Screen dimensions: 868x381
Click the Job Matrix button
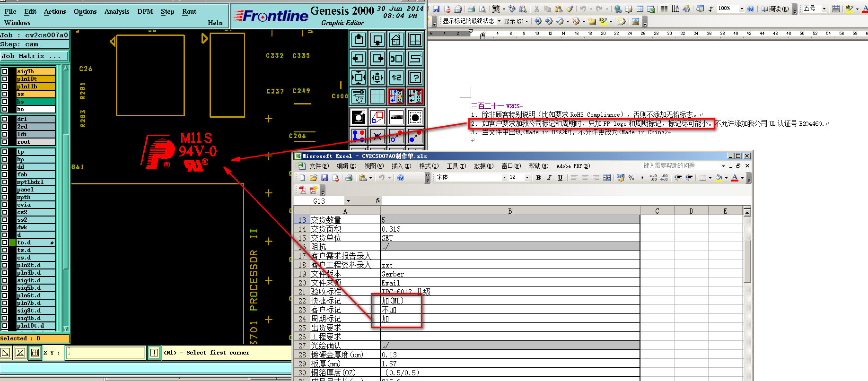coord(34,56)
